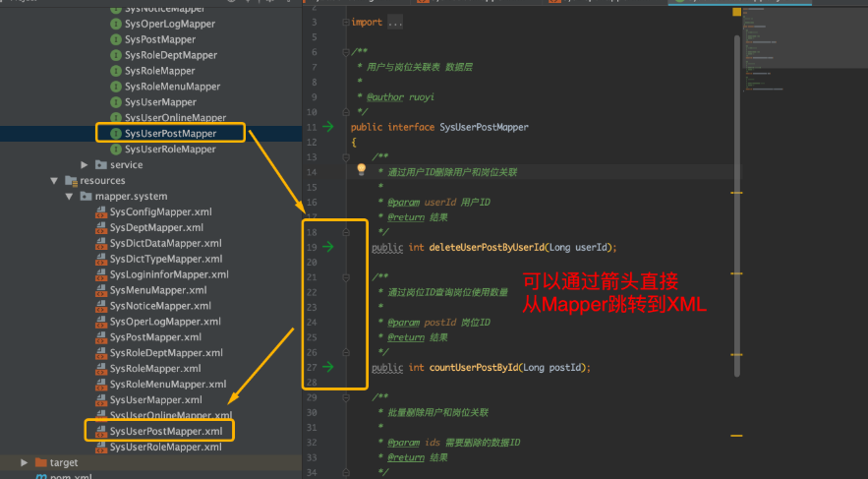This screenshot has height=479, width=868.
Task: Click the mapper.system folder icon
Action: 86,196
